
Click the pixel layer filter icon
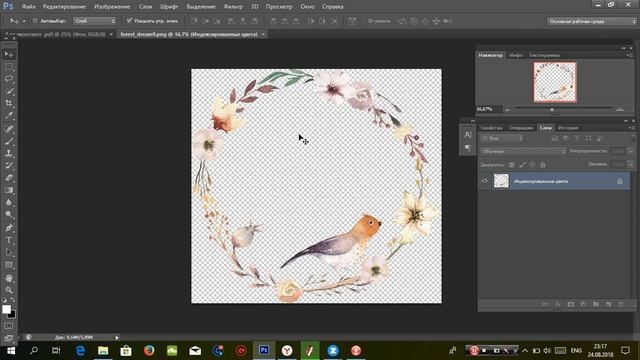555,138
